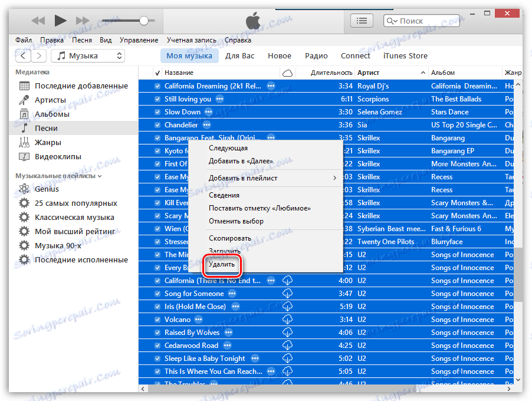532x401 pixels.
Task: Go back with the left arrow
Action: pos(23,56)
